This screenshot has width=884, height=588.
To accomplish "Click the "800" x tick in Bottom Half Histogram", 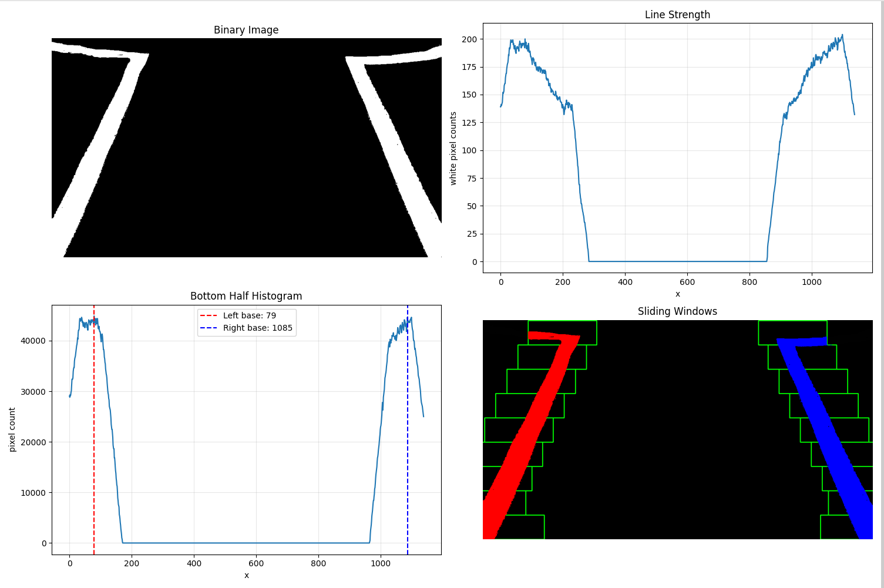I will 318,563.
